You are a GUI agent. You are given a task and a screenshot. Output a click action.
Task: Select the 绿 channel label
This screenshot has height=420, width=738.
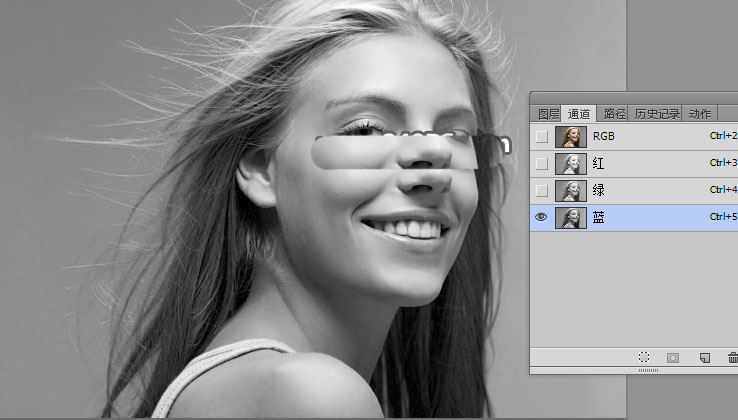[598, 190]
